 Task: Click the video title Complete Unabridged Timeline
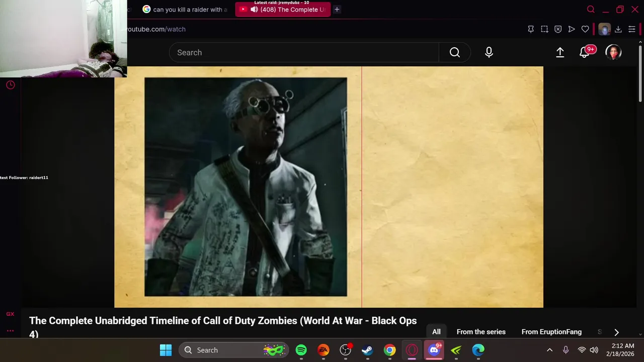tap(223, 327)
